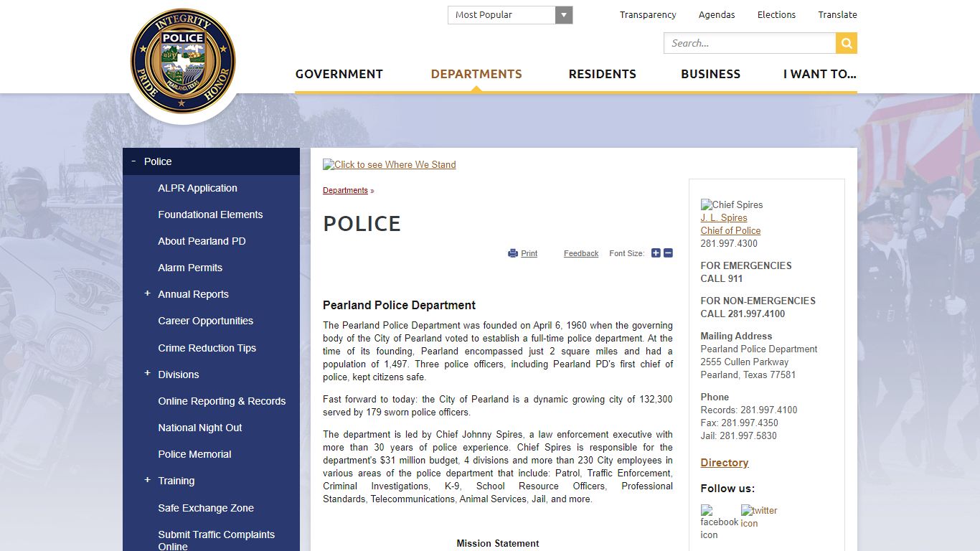Open the Most Popular dropdown
Screen dimensions: 980x551
510,15
